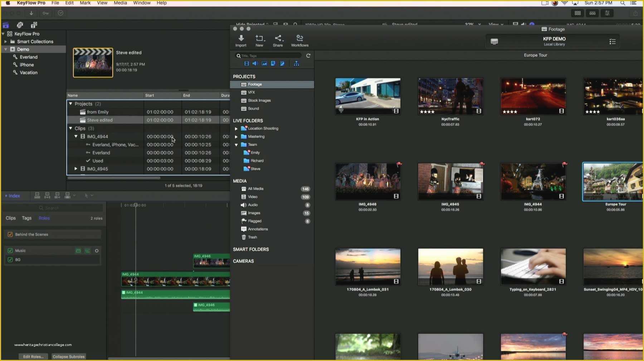Select the KFP in Action thumbnail
Screen dimensions: 644x361
[368, 96]
